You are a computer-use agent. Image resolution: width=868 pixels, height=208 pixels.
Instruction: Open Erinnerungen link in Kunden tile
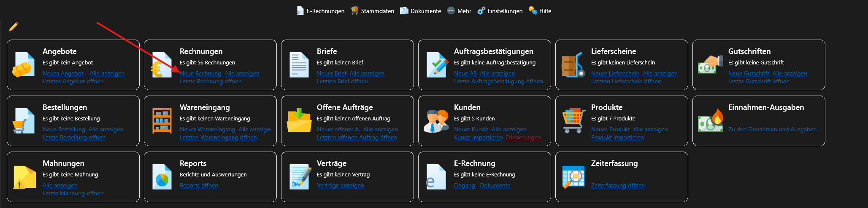click(x=523, y=137)
